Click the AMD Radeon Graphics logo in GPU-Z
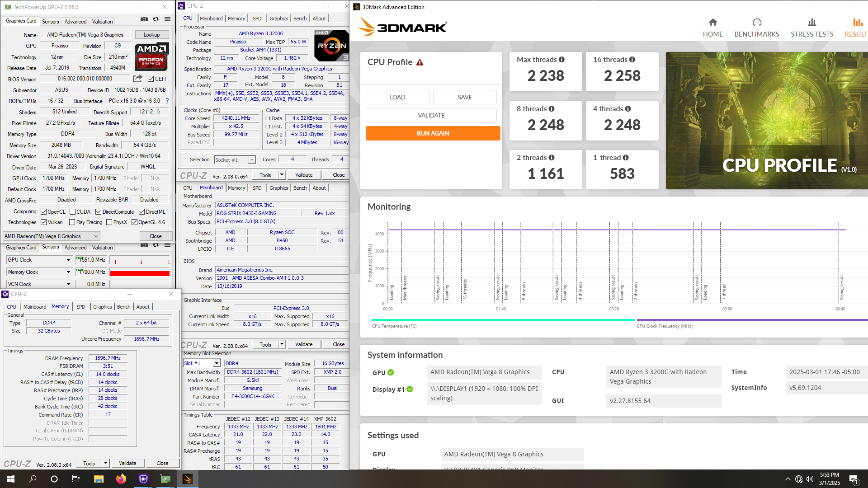The height and width of the screenshot is (488, 868). [152, 56]
